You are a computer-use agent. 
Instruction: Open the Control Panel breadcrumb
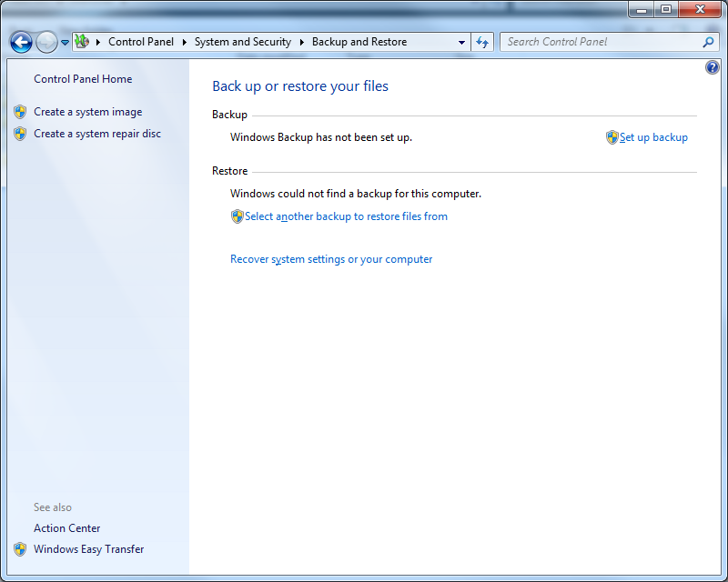pyautogui.click(x=141, y=42)
